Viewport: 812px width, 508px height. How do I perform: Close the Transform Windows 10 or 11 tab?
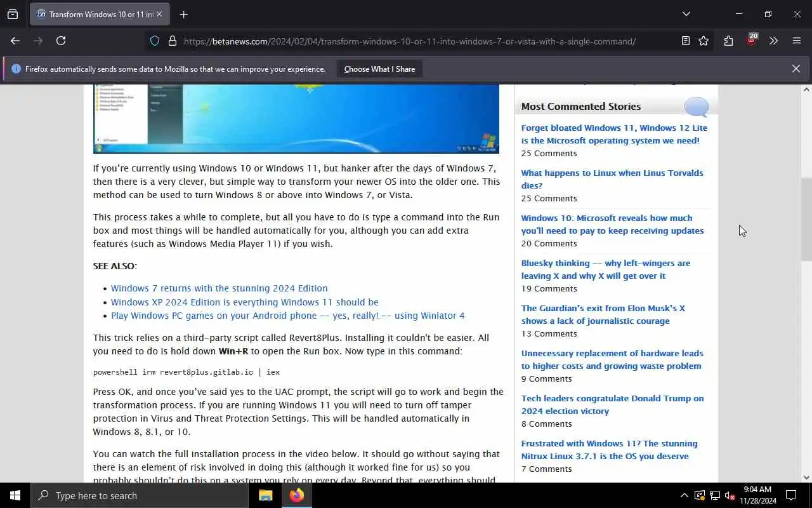[159, 14]
